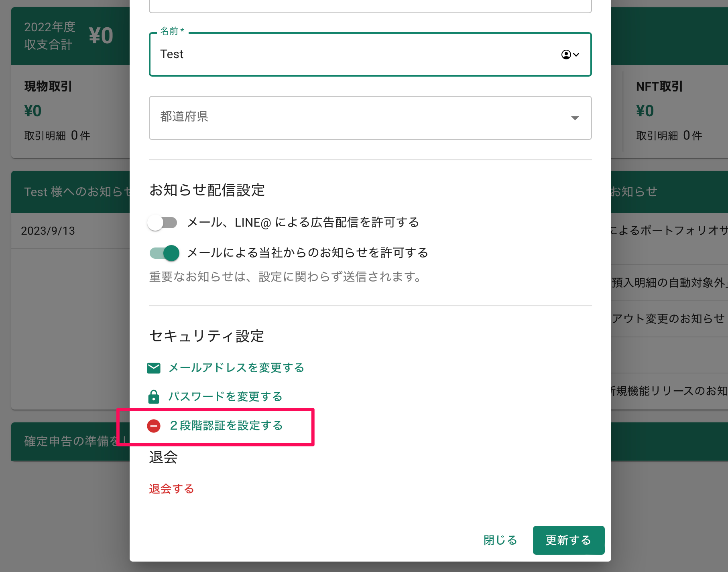
Task: Click the red 退会する link
Action: click(x=171, y=489)
